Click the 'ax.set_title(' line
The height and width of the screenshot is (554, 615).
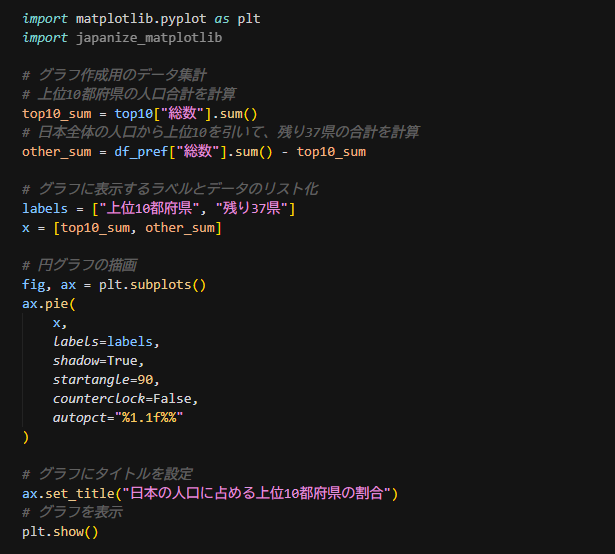click(210, 493)
